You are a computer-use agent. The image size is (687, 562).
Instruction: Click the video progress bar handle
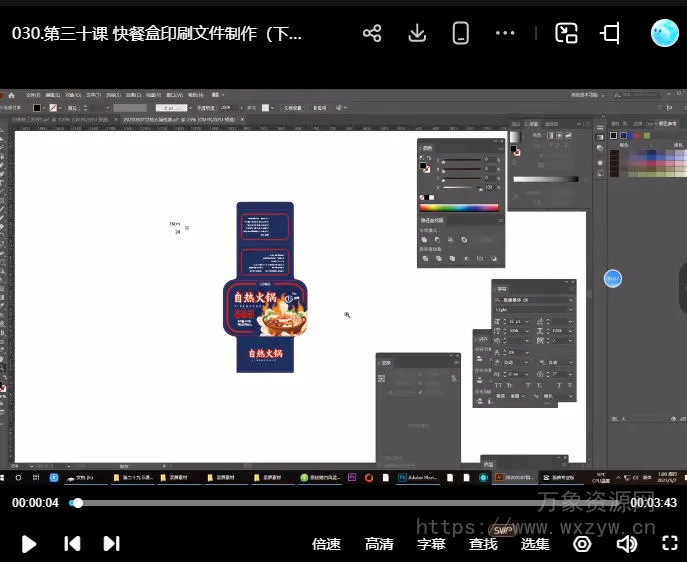tap(77, 503)
